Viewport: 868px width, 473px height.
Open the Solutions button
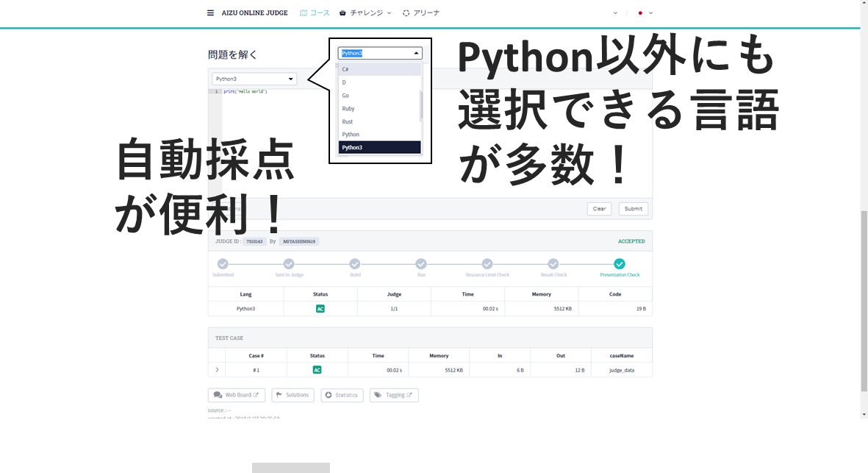[293, 395]
